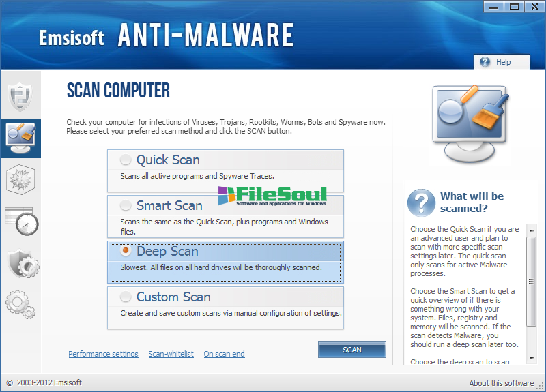
Task: Open the Security Status shield icon
Action: pos(20,96)
